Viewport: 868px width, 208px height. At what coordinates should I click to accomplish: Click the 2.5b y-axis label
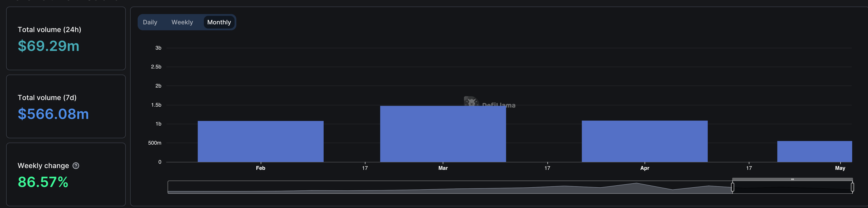tap(156, 67)
